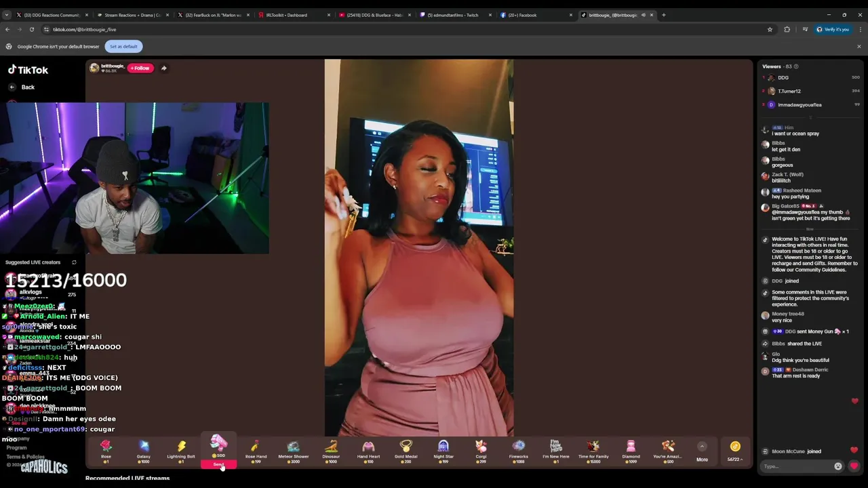The image size is (868, 488).
Task: Expand the More gifts arrow
Action: click(702, 447)
